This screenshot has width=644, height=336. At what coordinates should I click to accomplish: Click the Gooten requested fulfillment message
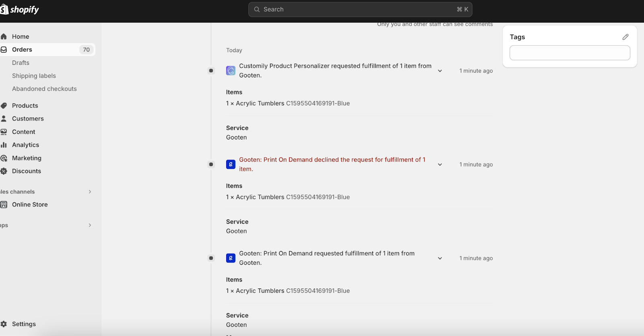tap(327, 258)
